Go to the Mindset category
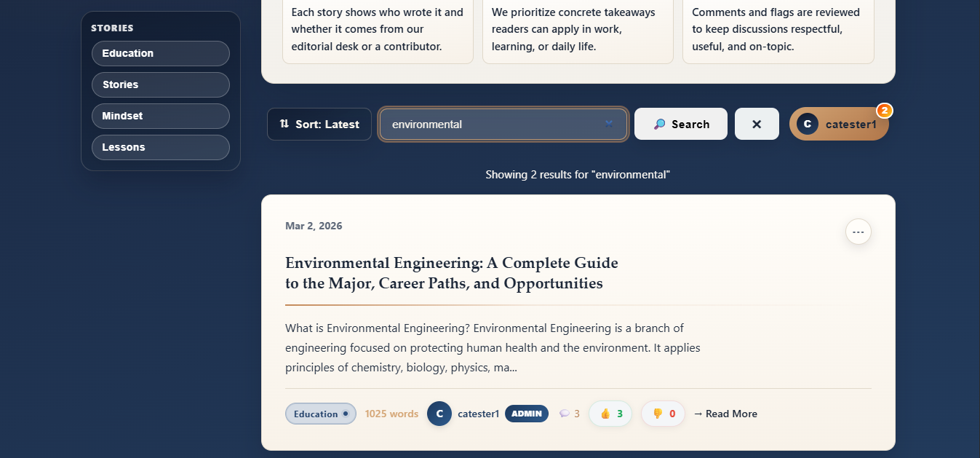980x458 pixels. (160, 116)
